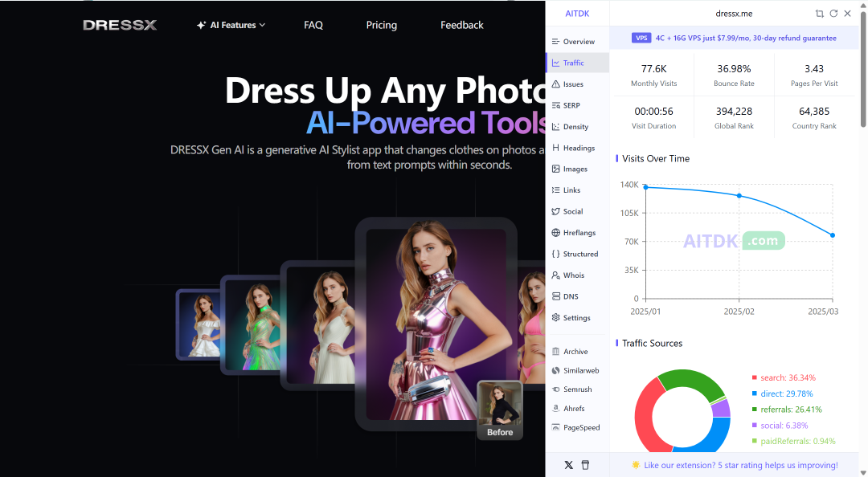The height and width of the screenshot is (477, 868).
Task: Click the DRESSX logo
Action: pos(120,25)
